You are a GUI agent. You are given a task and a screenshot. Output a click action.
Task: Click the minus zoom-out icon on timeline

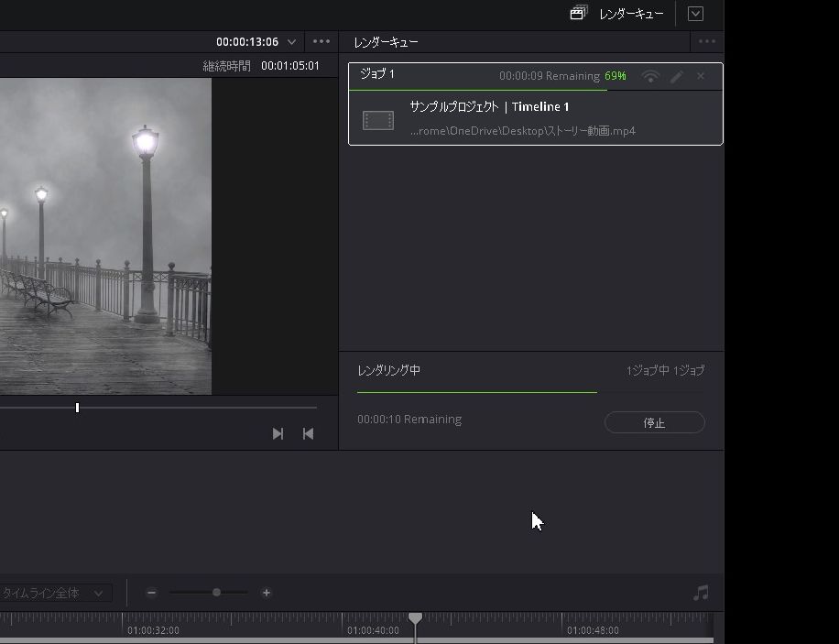click(x=152, y=593)
